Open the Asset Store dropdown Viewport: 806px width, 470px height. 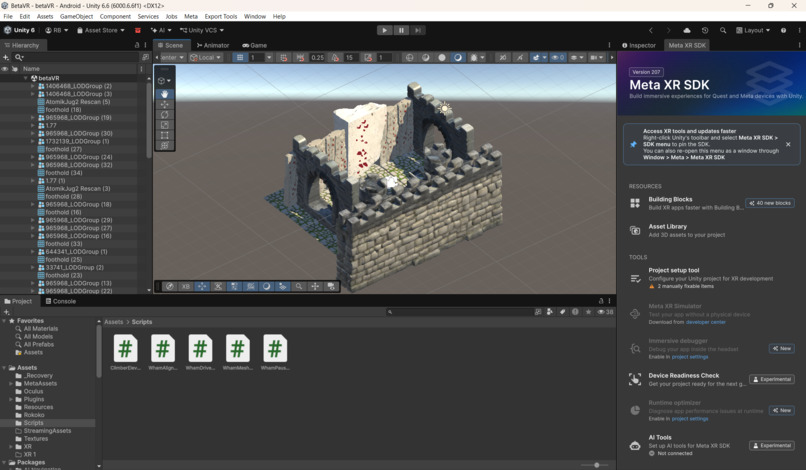101,30
